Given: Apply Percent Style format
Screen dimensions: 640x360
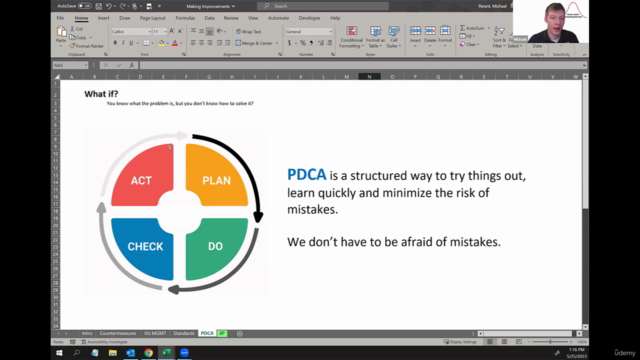Looking at the screenshot, I should [303, 43].
